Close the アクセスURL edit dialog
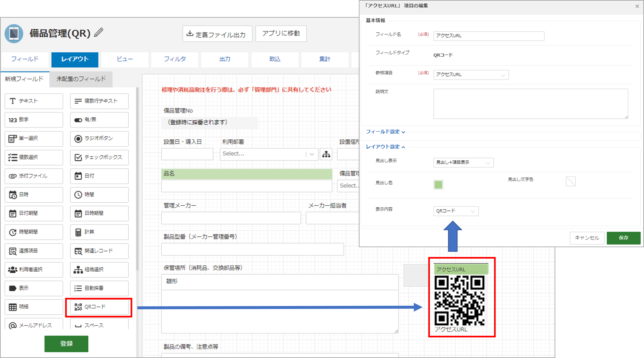The image size is (644, 358). (637, 6)
